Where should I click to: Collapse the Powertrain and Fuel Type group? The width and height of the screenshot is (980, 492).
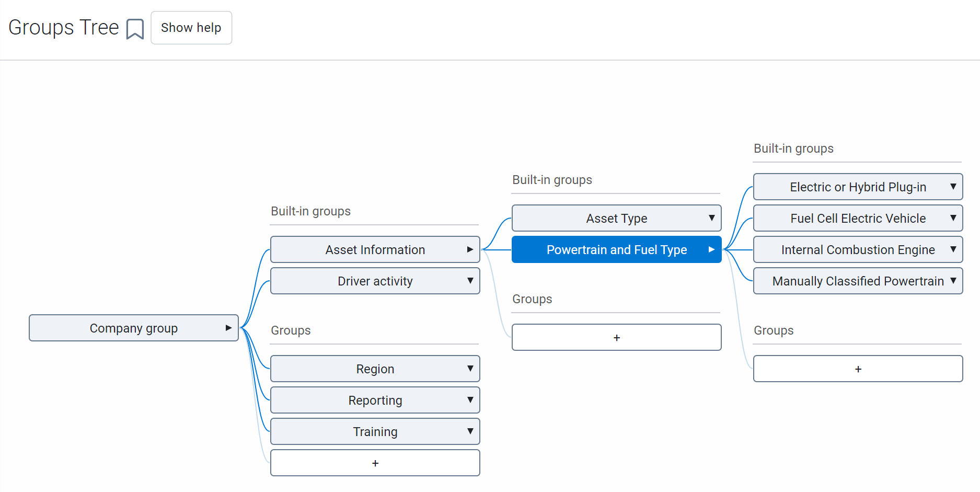711,249
